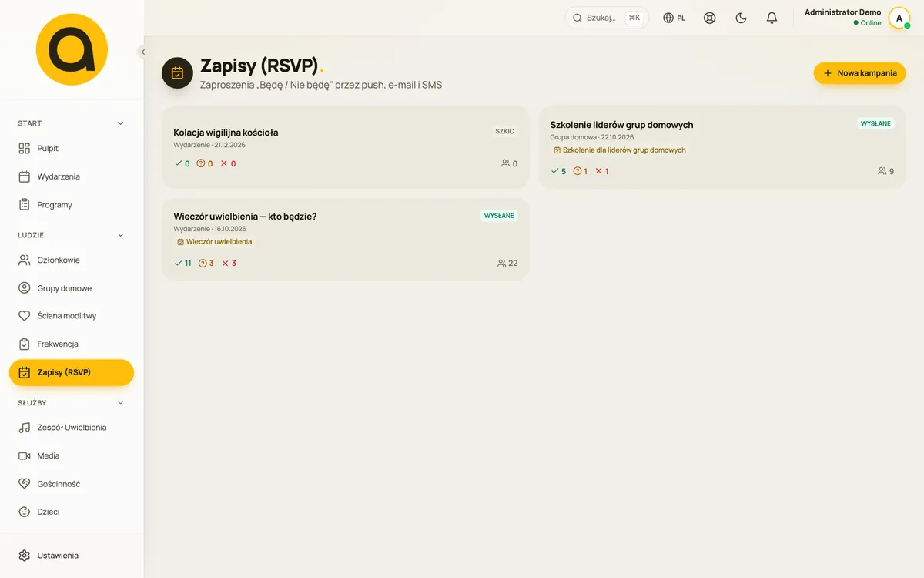Click the Szukaj search field
The height and width of the screenshot is (578, 924).
coord(607,18)
